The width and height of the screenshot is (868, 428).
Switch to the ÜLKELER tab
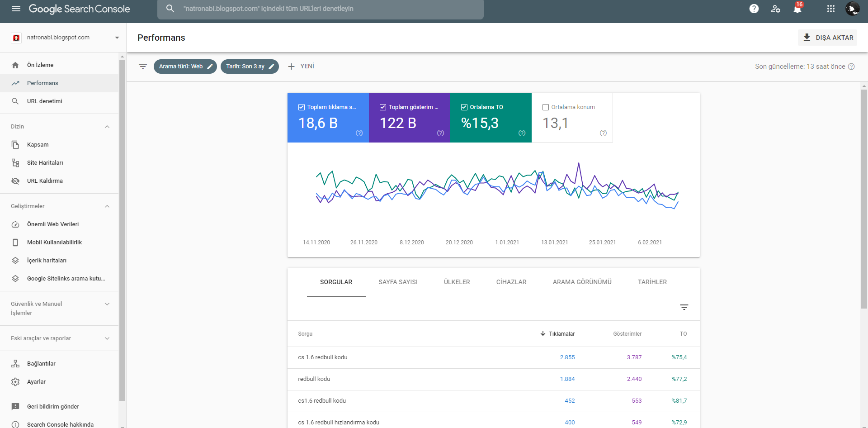457,282
